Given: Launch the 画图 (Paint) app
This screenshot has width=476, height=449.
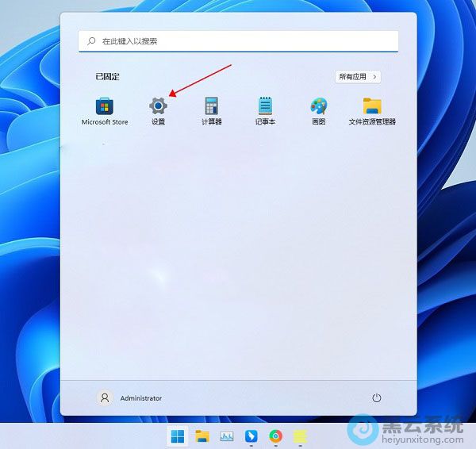Looking at the screenshot, I should pos(318,107).
